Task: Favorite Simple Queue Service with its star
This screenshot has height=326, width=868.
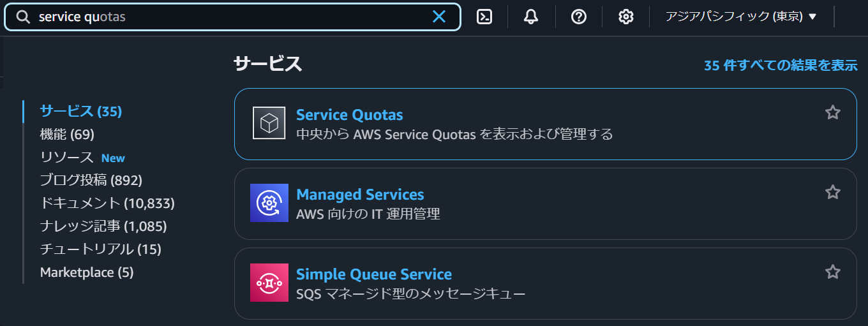Action: [833, 272]
